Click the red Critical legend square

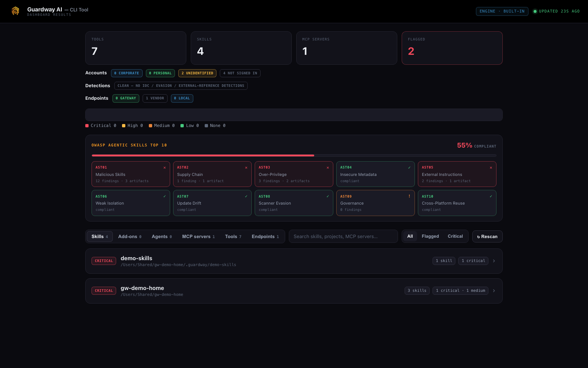tap(87, 125)
